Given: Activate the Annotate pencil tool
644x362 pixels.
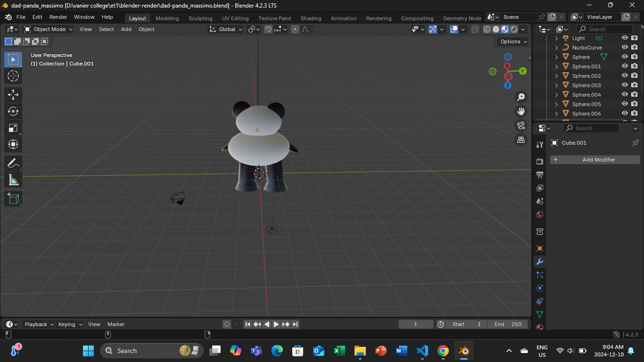Looking at the screenshot, I should pos(13,164).
